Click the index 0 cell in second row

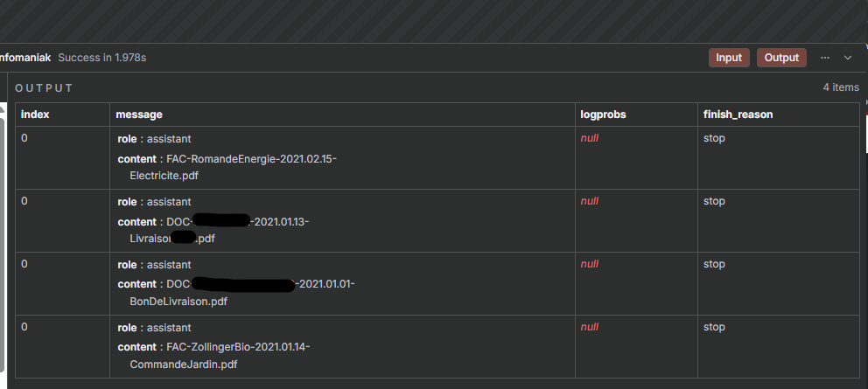(24, 201)
